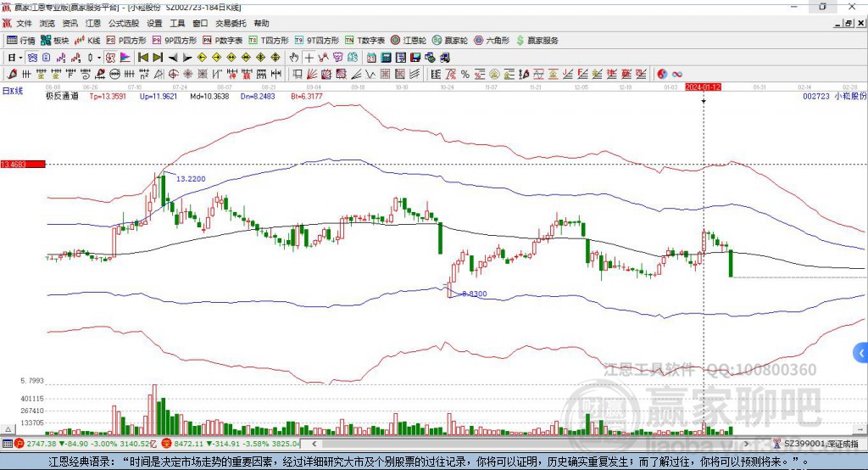This screenshot has width=868, height=470.
Task: Open the calculator icon
Action: click(387, 58)
